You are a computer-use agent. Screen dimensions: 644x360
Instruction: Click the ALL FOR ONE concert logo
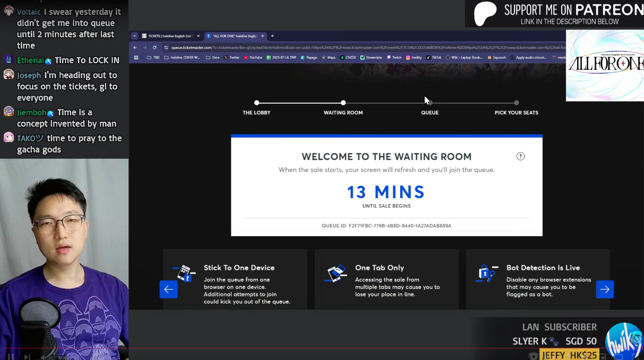click(x=605, y=65)
